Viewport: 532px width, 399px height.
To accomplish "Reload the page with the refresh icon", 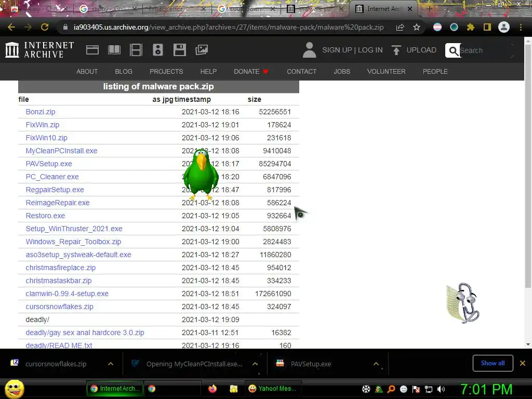I will coord(45,27).
